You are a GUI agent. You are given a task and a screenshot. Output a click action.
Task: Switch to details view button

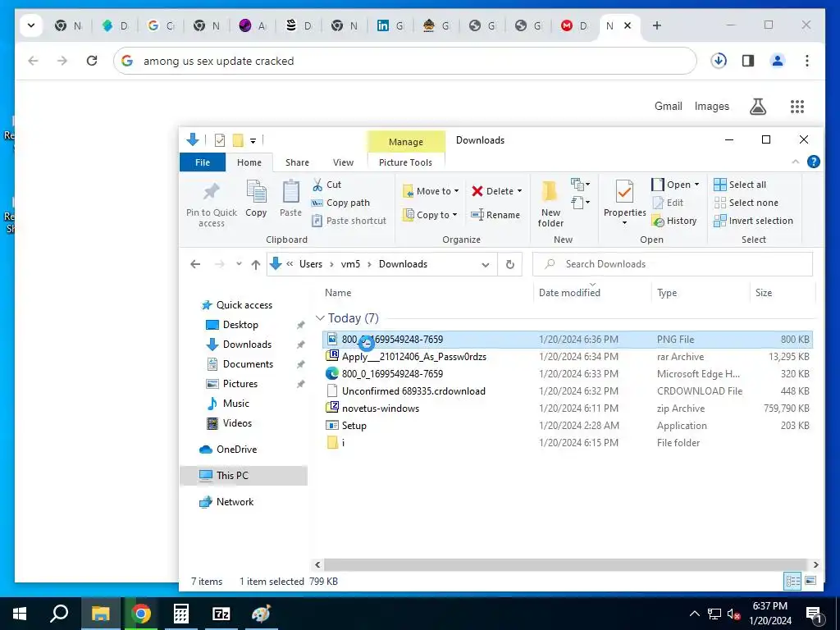[793, 582]
